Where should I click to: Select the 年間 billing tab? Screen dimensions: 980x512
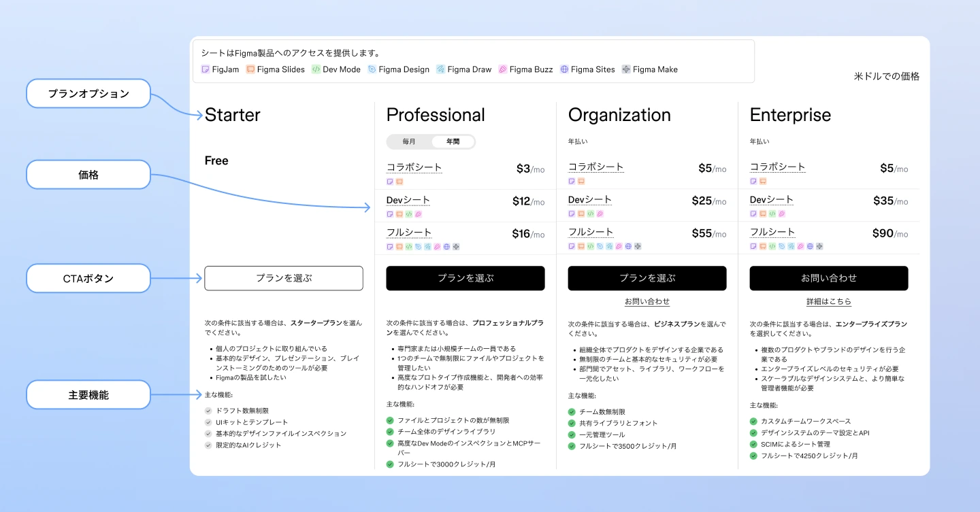(x=452, y=141)
